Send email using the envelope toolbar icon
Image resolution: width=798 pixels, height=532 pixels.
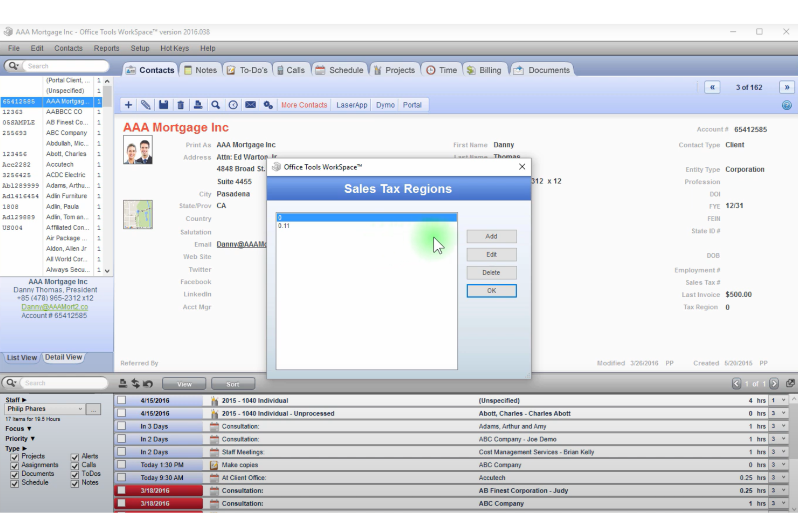coord(251,105)
